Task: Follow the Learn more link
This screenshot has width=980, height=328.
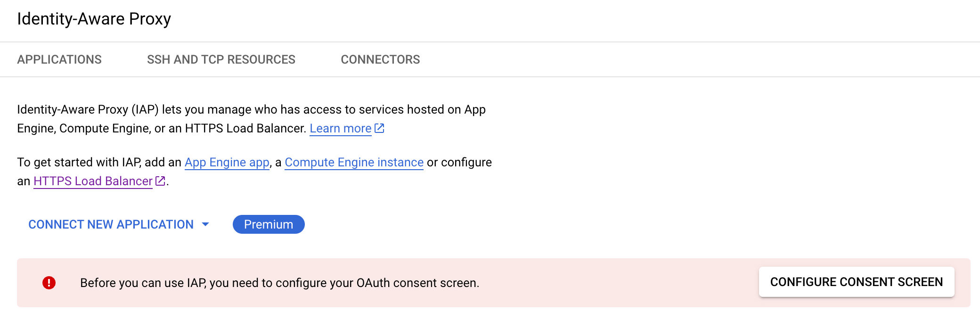Action: [340, 128]
